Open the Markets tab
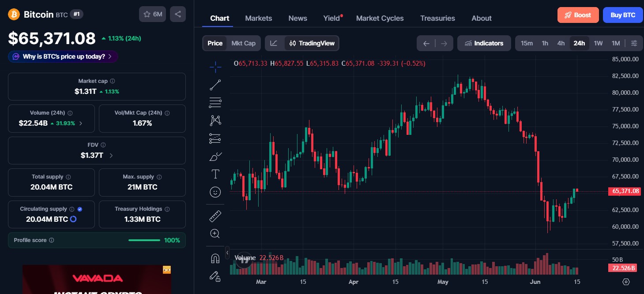 259,18
